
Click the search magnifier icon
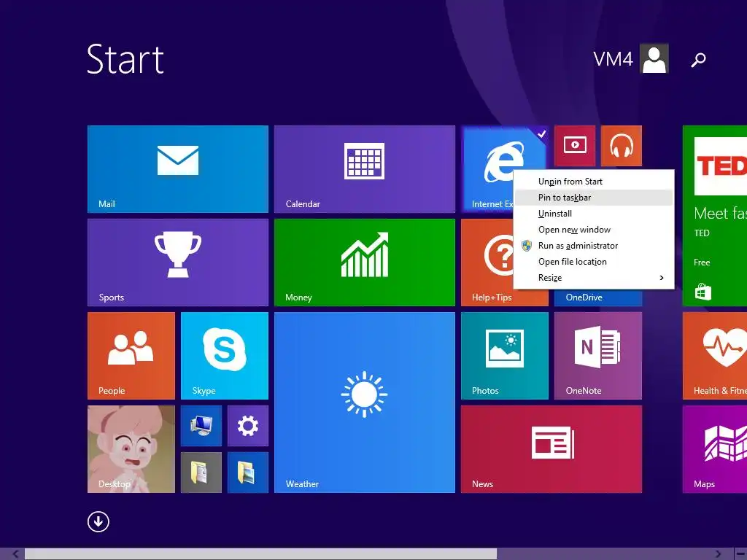(x=698, y=60)
